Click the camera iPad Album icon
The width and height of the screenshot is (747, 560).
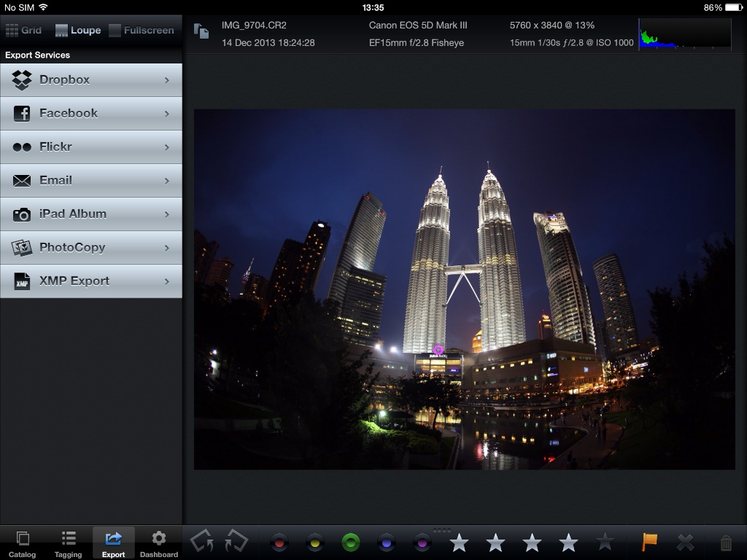pos(22,214)
